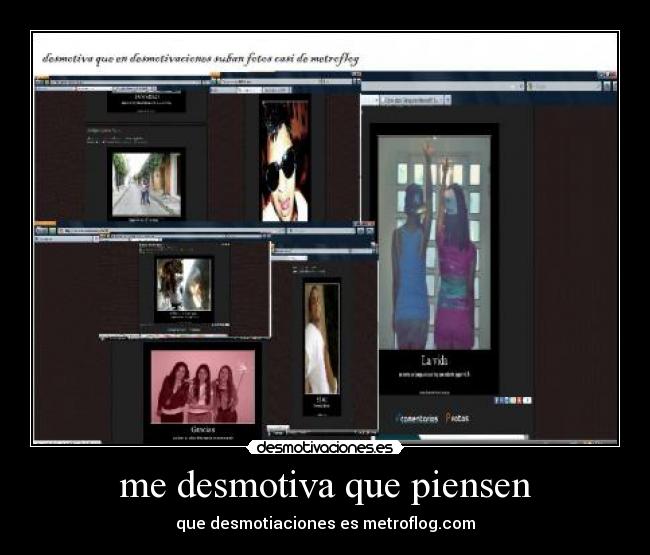Click the two girls 'La vida' poster image

[x=434, y=242]
